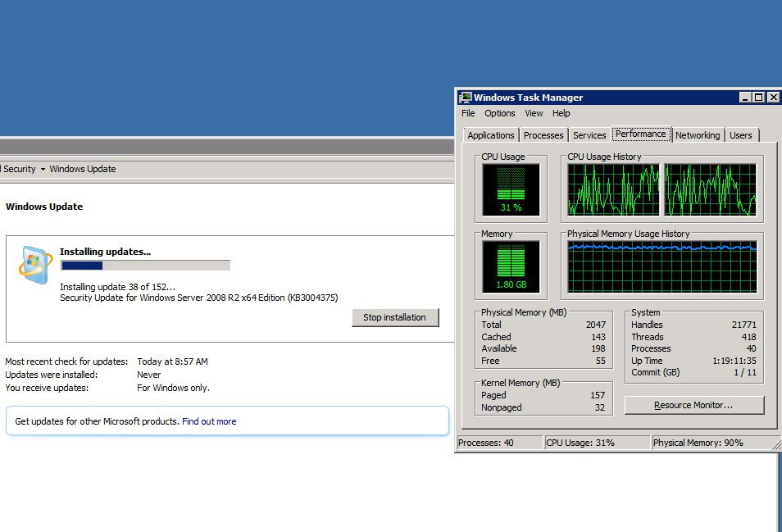This screenshot has height=532, width=782.
Task: Minimize the Windows Task Manager window
Action: click(x=744, y=98)
